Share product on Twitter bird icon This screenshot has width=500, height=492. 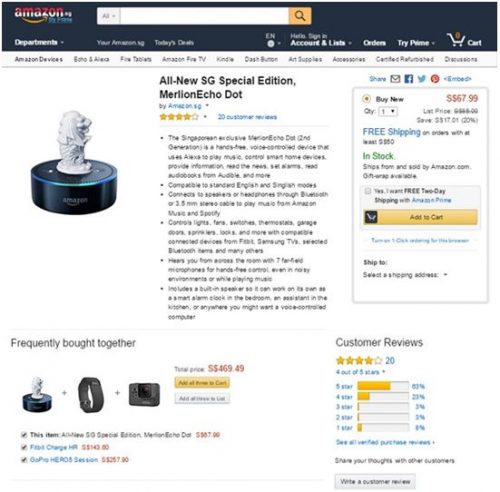click(x=422, y=79)
